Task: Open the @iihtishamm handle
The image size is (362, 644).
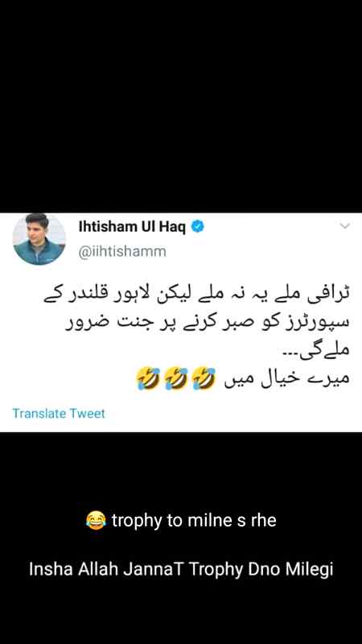Action: [x=122, y=251]
